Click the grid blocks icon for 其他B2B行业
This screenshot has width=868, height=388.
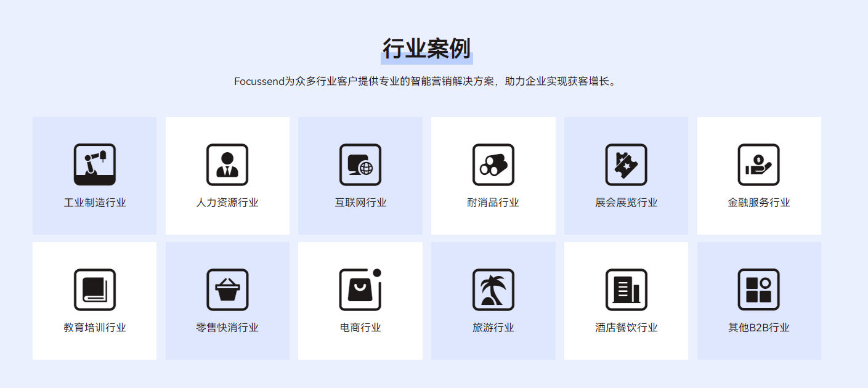(x=759, y=289)
